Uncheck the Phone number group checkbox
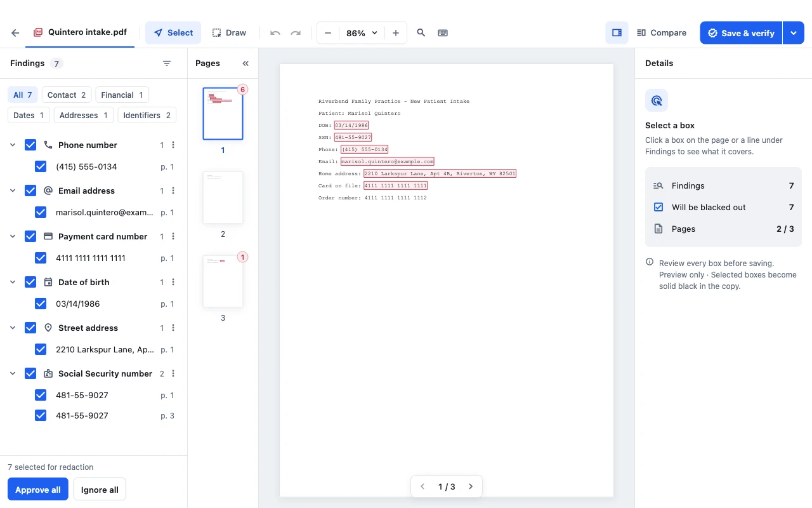This screenshot has height=508, width=812. pos(30,145)
